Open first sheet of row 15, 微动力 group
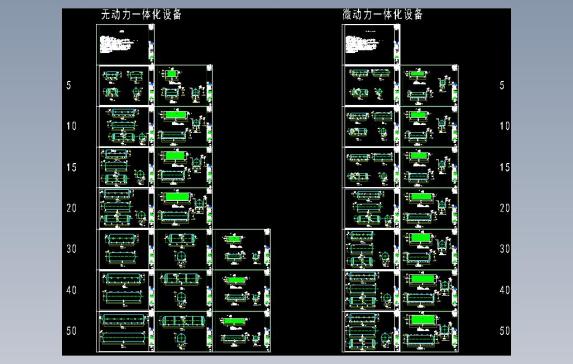 (371, 168)
